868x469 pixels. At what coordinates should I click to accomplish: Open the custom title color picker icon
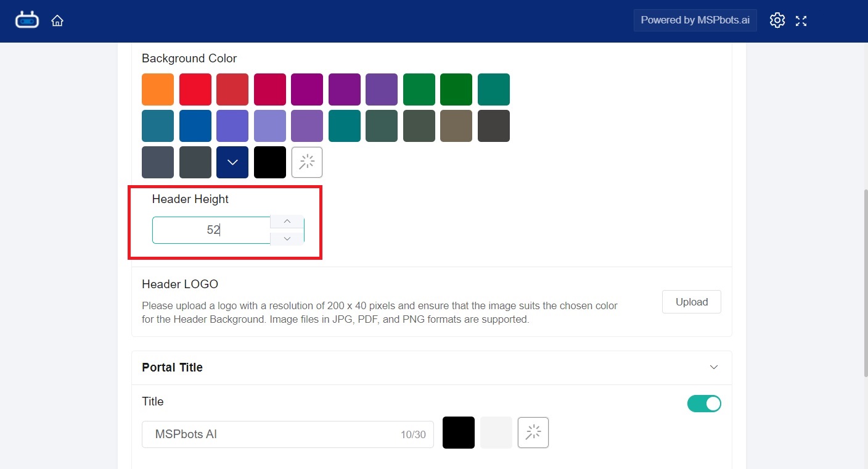tap(533, 432)
